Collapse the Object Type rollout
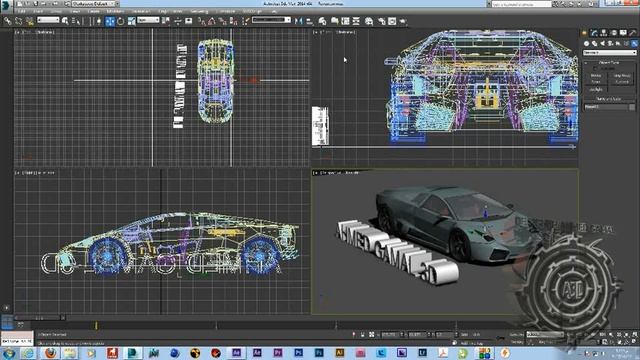 pos(609,62)
